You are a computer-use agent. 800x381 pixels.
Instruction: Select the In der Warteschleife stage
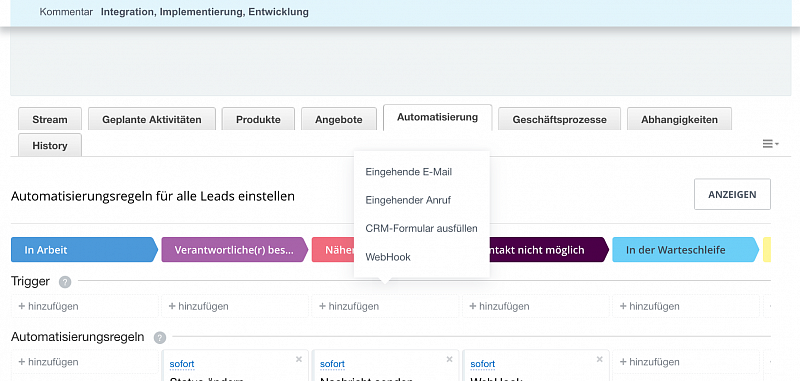pos(686,250)
